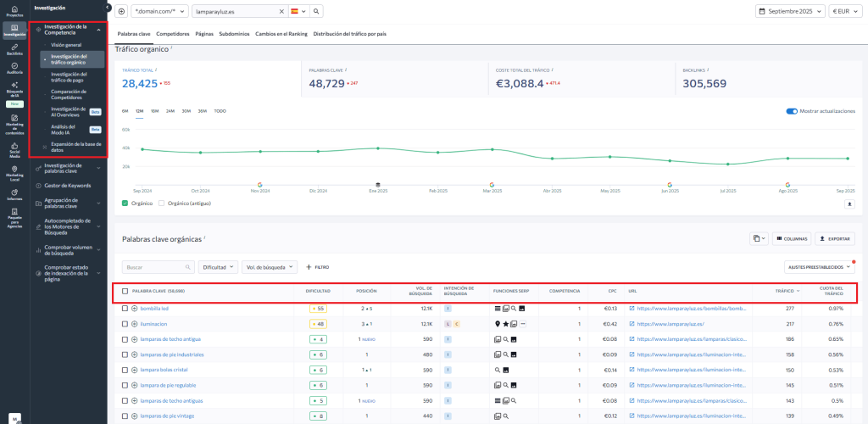Viewport: 868px width, 424px height.
Task: Click the COLUMNAS button
Action: pos(792,238)
